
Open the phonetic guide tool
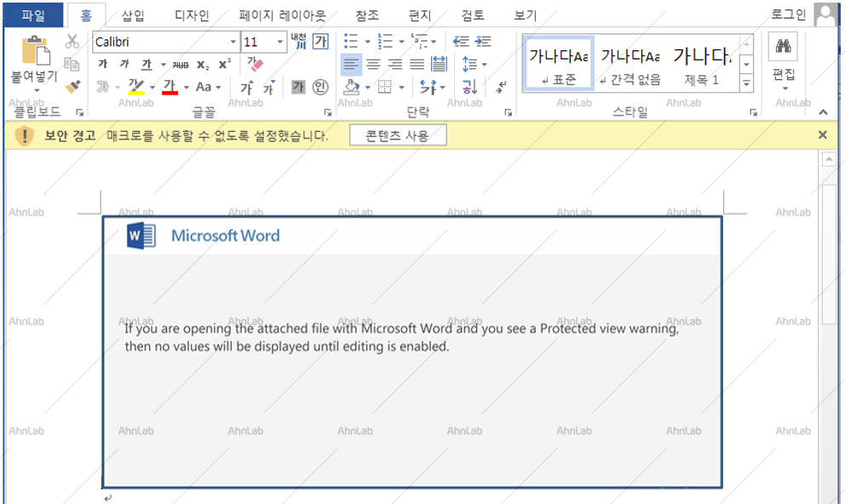click(298, 41)
